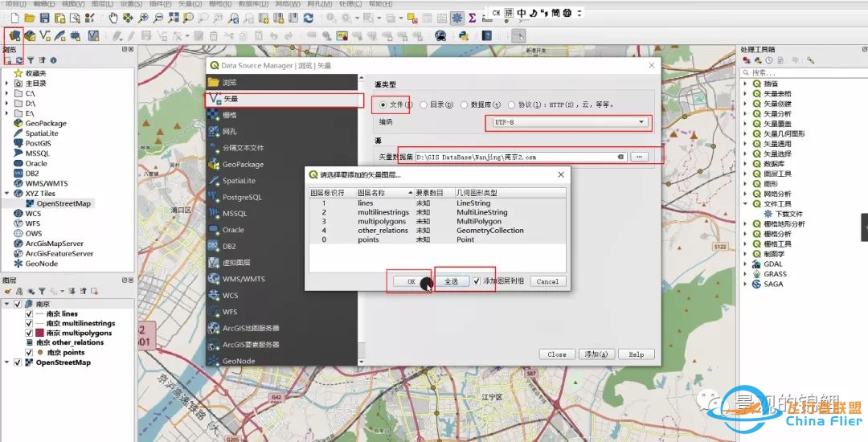Click the New Shapefile layer toolbar icon
The width and height of the screenshot is (868, 442).
click(45, 35)
